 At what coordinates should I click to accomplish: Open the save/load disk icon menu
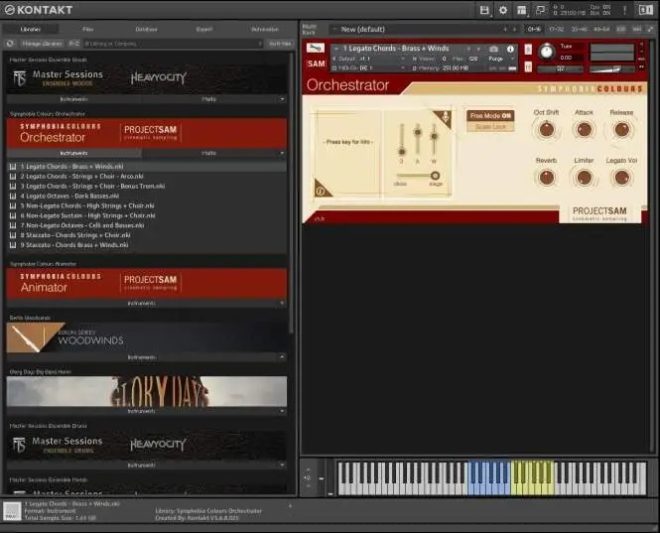click(x=484, y=10)
